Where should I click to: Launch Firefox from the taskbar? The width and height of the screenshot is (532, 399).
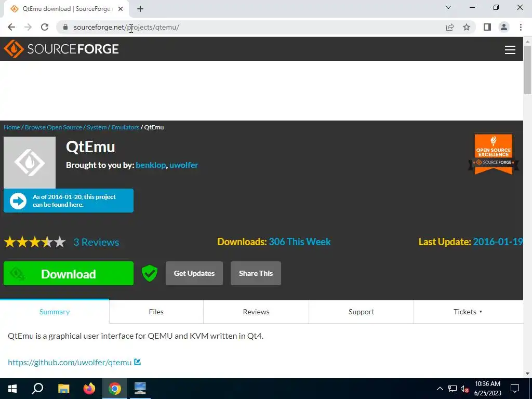[89, 389]
